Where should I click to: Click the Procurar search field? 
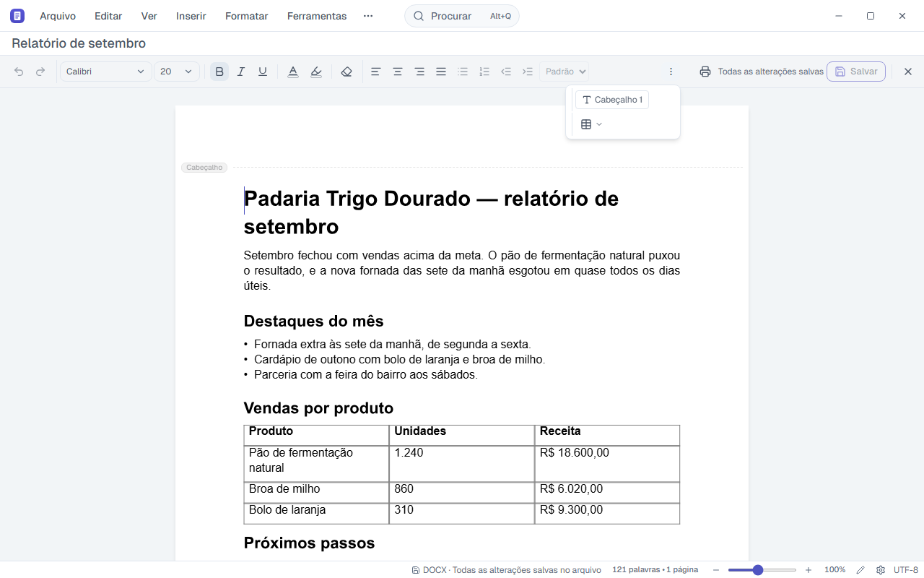click(x=462, y=16)
